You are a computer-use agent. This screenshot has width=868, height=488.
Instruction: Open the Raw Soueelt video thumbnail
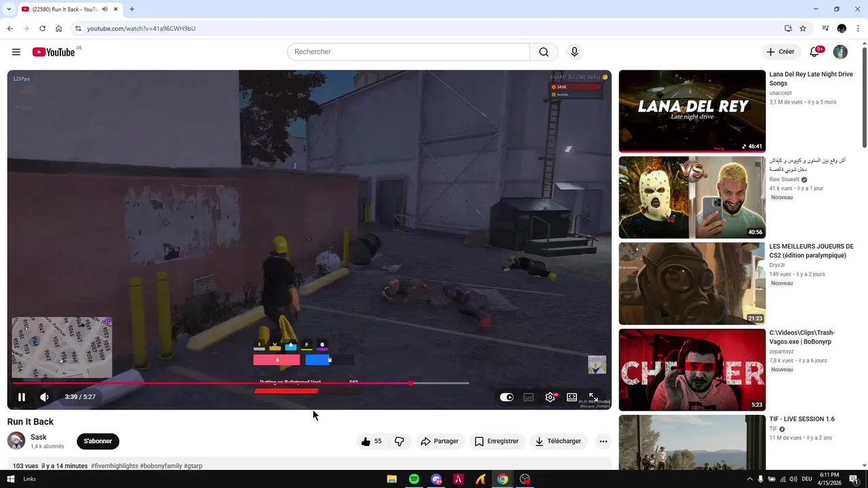click(692, 197)
